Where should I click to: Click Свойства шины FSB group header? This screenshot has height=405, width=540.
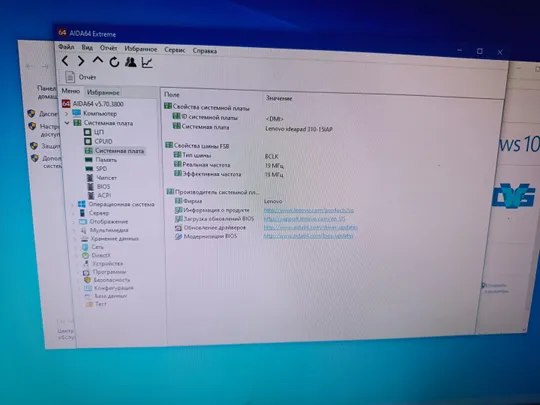[x=197, y=146]
